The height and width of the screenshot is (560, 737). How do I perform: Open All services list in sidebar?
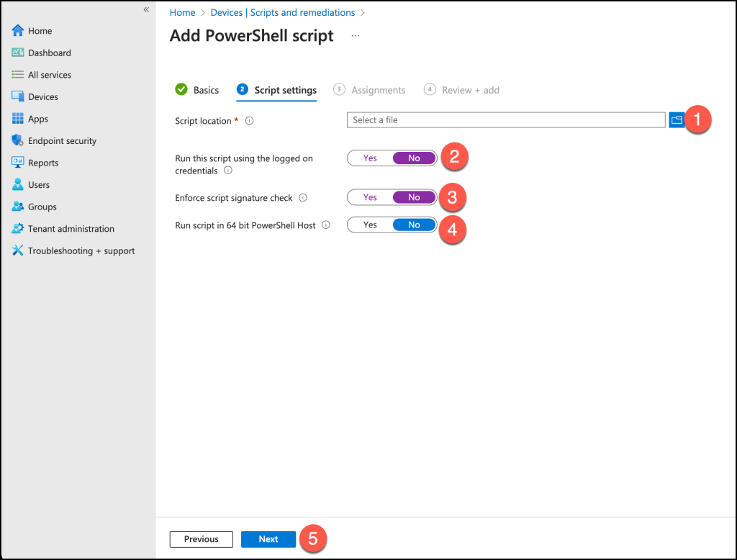click(x=49, y=75)
